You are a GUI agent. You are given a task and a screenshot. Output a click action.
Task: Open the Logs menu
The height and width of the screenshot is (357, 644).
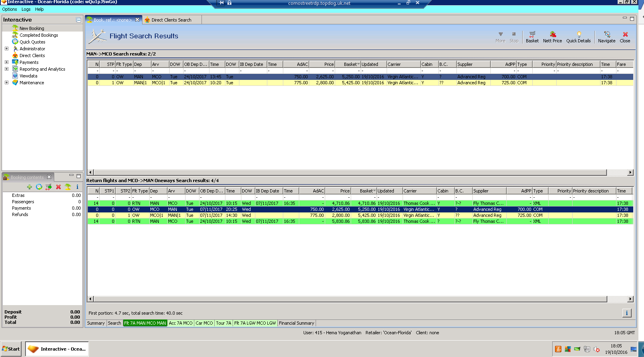click(x=26, y=9)
